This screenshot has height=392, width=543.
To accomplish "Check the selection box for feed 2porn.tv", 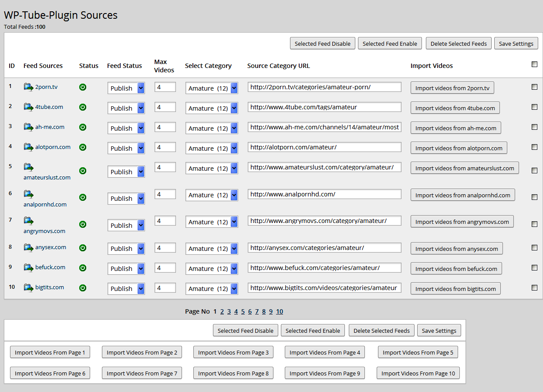I will [534, 87].
